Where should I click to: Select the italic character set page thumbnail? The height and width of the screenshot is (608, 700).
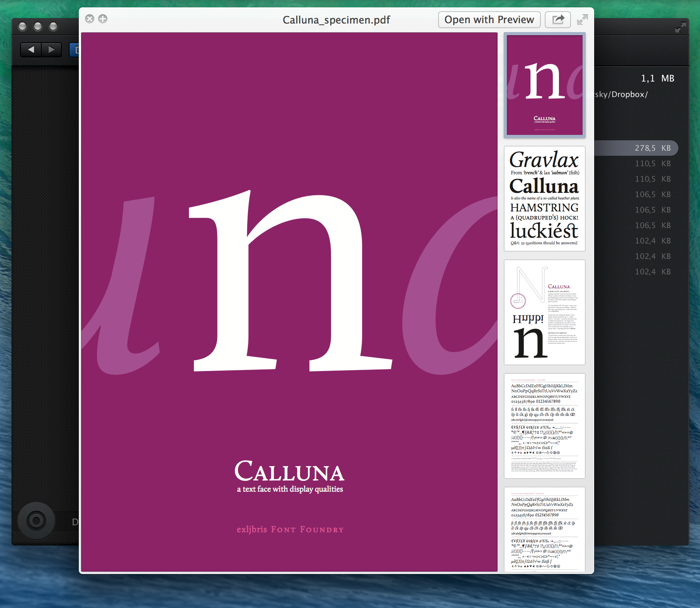(545, 530)
